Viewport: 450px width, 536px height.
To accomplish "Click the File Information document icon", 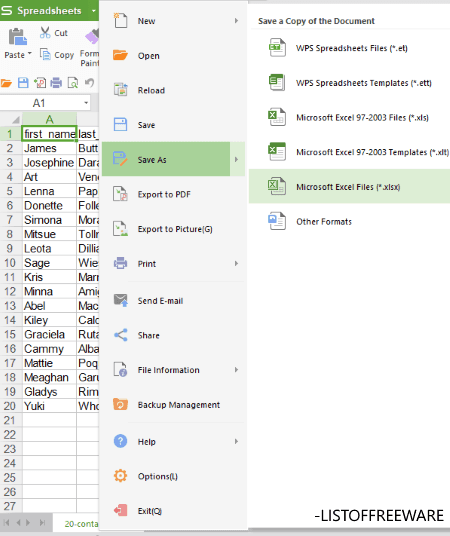I will pos(120,370).
